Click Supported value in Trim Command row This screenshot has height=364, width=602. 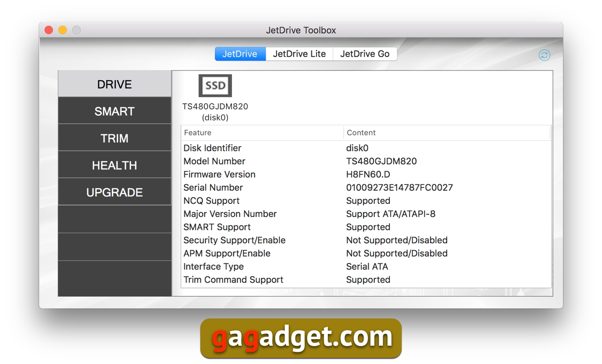(x=368, y=279)
